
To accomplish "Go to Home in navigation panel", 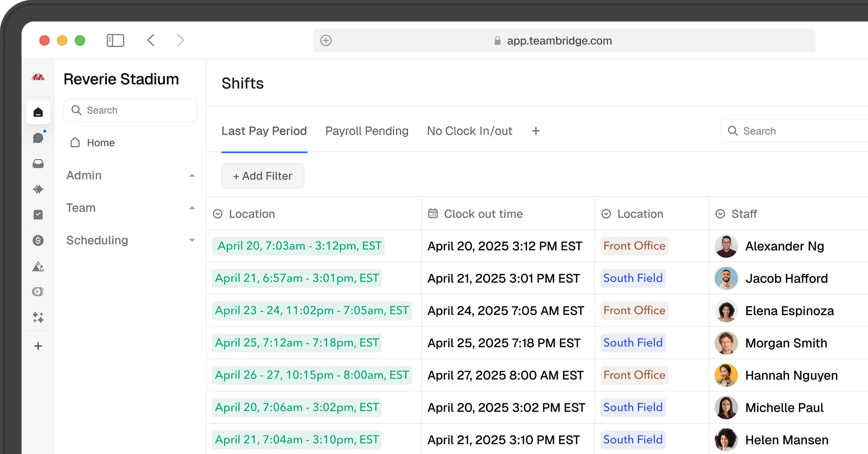I will pos(100,143).
